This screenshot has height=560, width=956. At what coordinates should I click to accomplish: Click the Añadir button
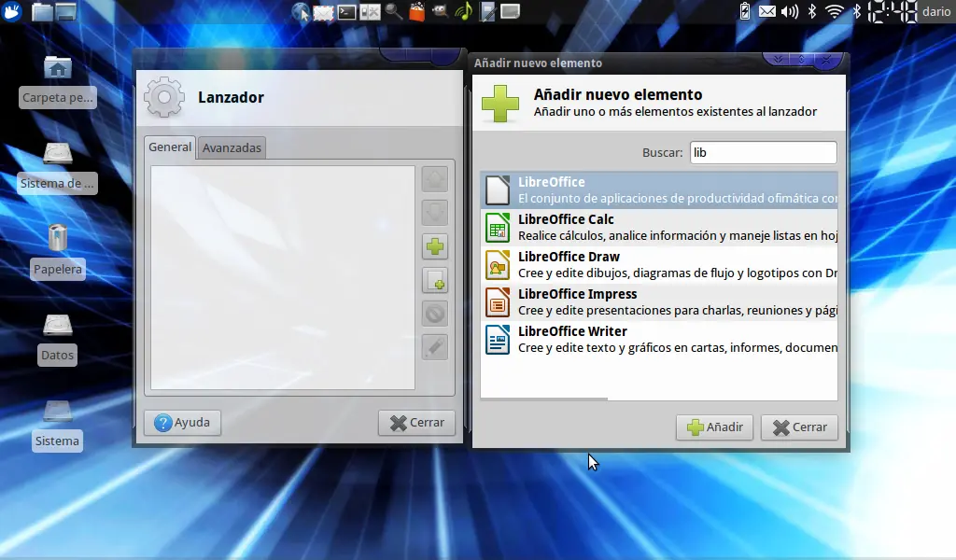[x=714, y=427]
